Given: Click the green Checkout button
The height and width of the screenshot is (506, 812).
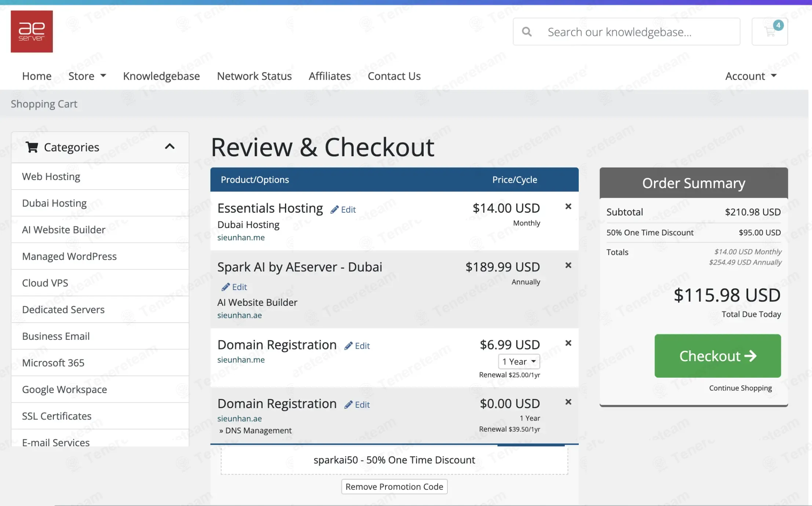Looking at the screenshot, I should click(x=717, y=356).
